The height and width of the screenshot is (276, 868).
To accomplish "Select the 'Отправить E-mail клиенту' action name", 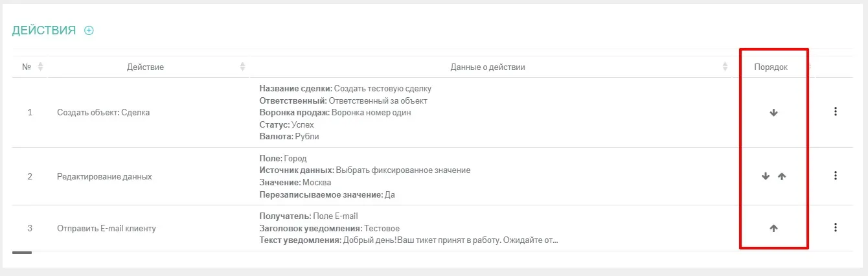I will 106,228.
